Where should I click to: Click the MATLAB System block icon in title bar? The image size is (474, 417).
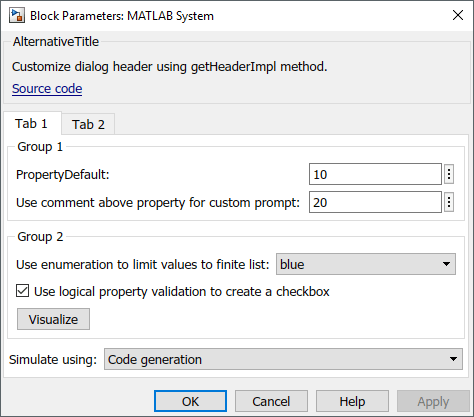(17, 16)
